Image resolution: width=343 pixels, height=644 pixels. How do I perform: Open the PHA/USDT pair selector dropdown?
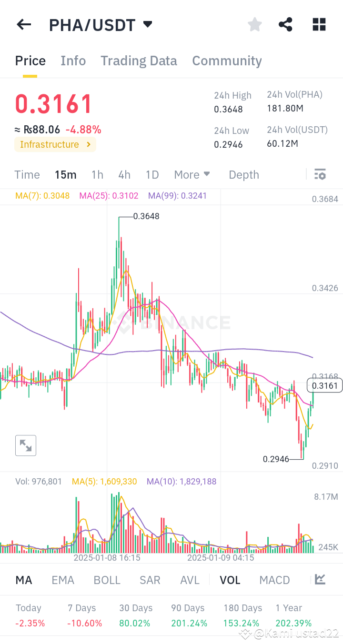(147, 24)
